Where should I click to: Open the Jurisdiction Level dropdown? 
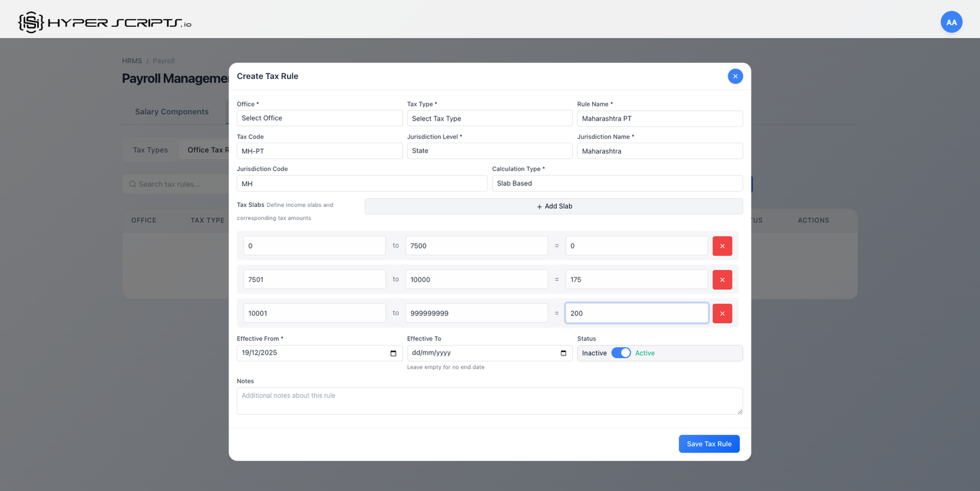[489, 151]
